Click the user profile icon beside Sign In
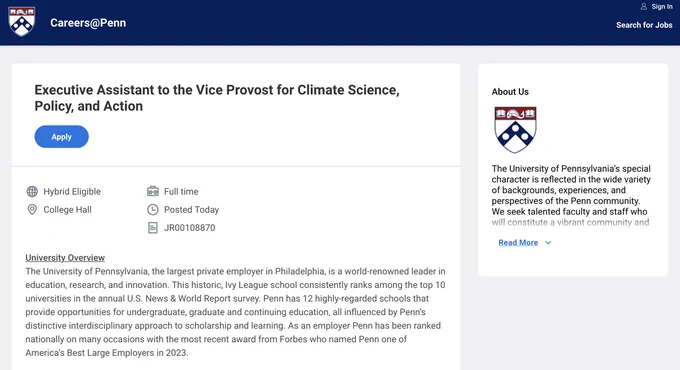This screenshot has height=370, width=680. 644,7
